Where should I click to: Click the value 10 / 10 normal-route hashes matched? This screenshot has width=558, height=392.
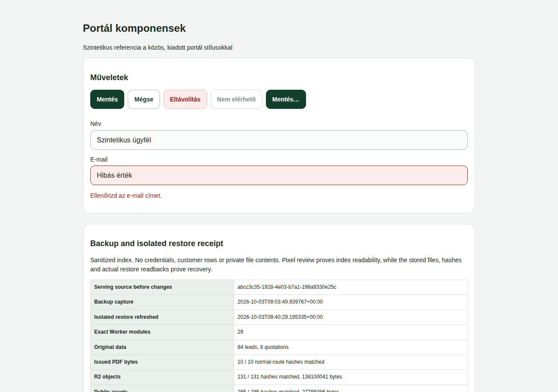pos(281,362)
